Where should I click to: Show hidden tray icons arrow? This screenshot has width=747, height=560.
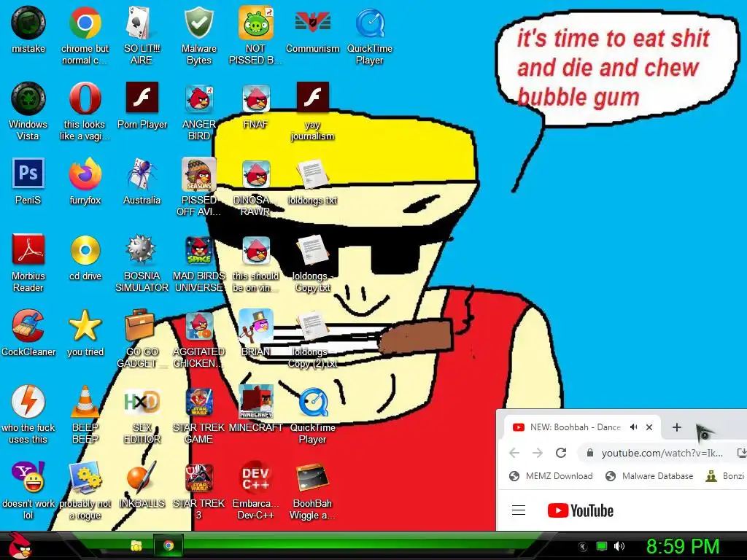coord(583,546)
